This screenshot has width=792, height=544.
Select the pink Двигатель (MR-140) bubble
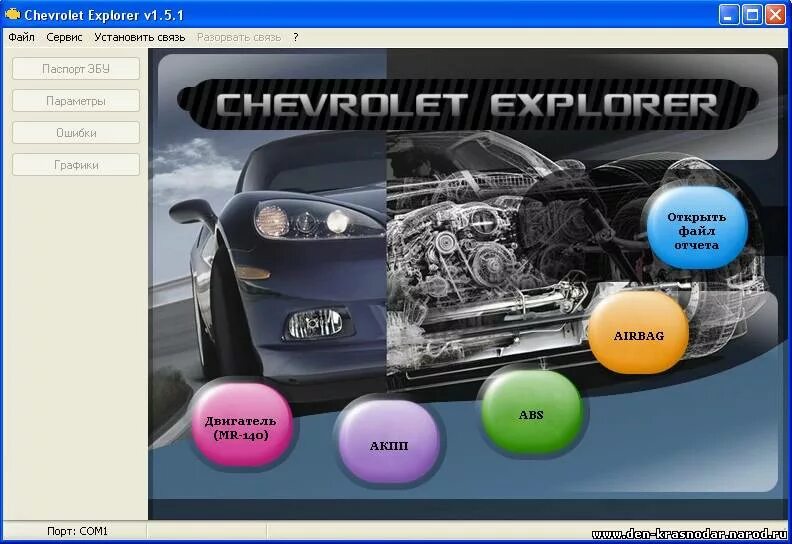241,425
